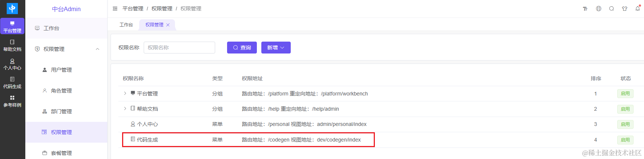Screen dimensions: 644x159
Task: Open 参考样例 in the icon rail
Action: (12, 101)
